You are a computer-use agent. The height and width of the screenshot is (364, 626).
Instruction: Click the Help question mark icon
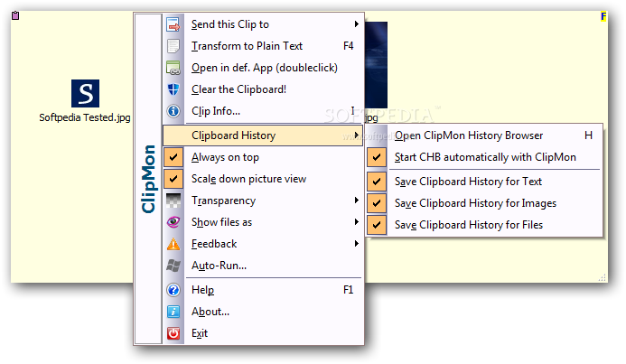point(173,290)
